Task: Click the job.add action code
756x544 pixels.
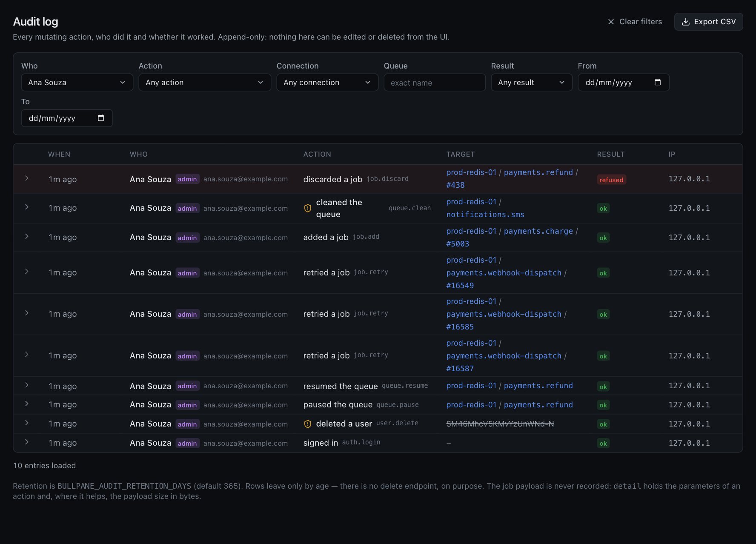Action: pos(366,237)
